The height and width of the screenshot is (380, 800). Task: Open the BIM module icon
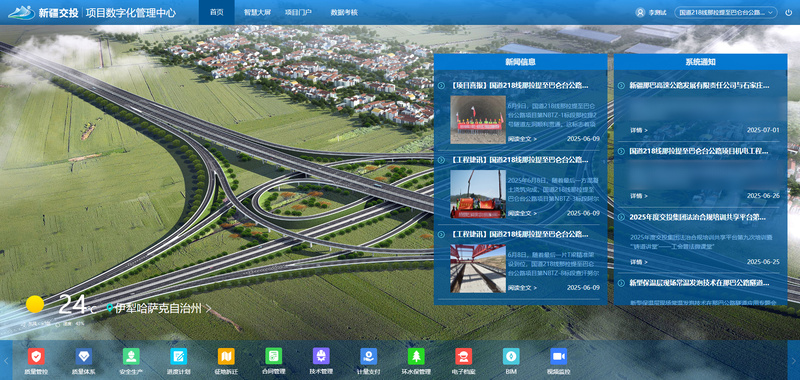pos(511,356)
